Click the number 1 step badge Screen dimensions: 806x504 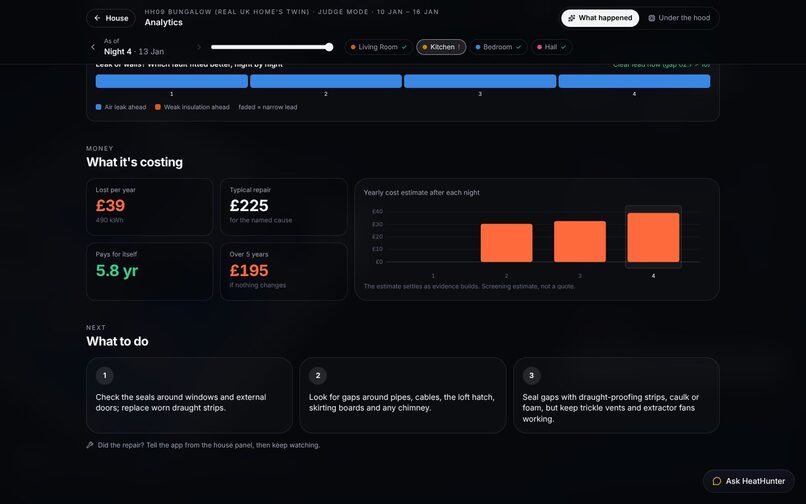tap(104, 375)
